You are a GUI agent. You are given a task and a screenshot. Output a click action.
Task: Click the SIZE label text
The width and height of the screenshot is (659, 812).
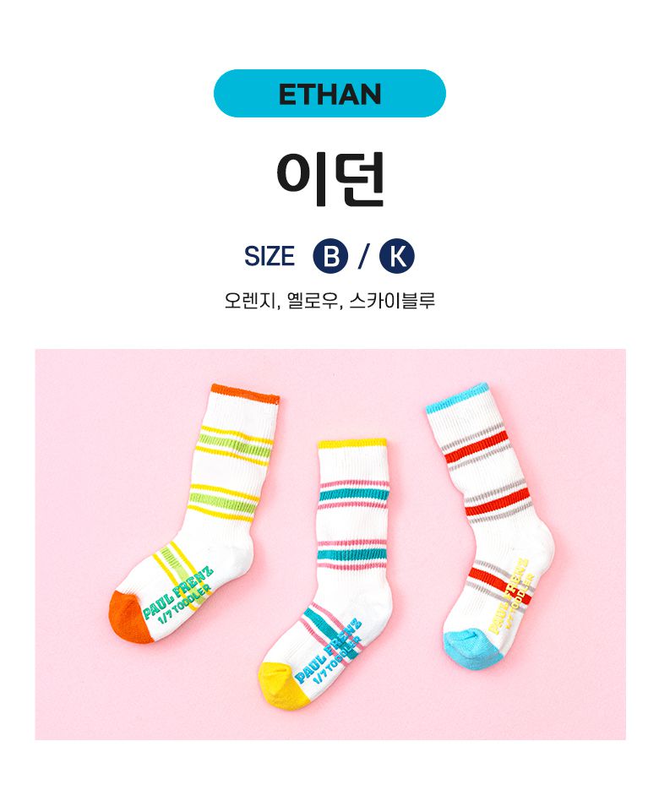tap(270, 256)
